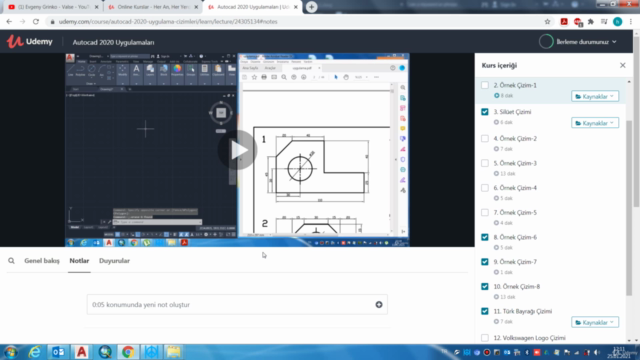Open AutoCAD from the taskbar
The image size is (640, 360).
82,352
